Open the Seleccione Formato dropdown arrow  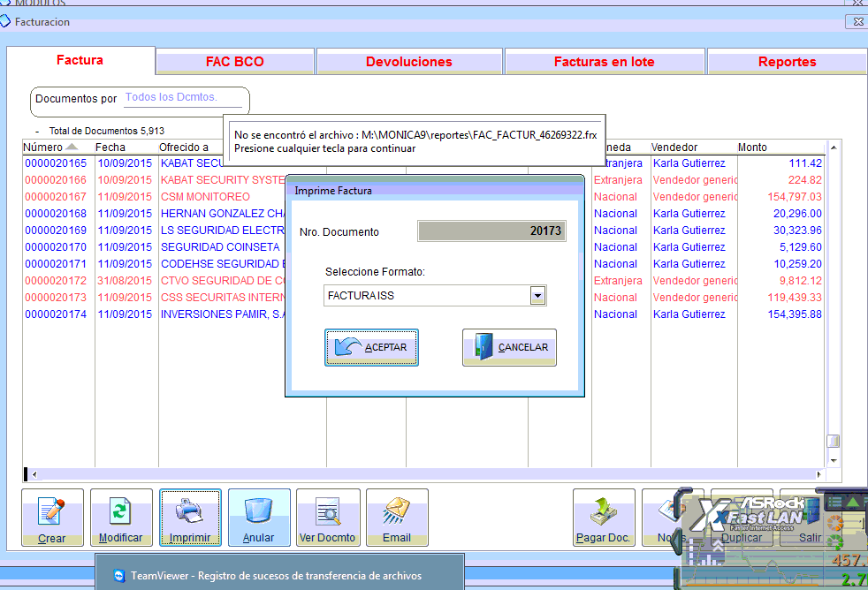pos(537,296)
